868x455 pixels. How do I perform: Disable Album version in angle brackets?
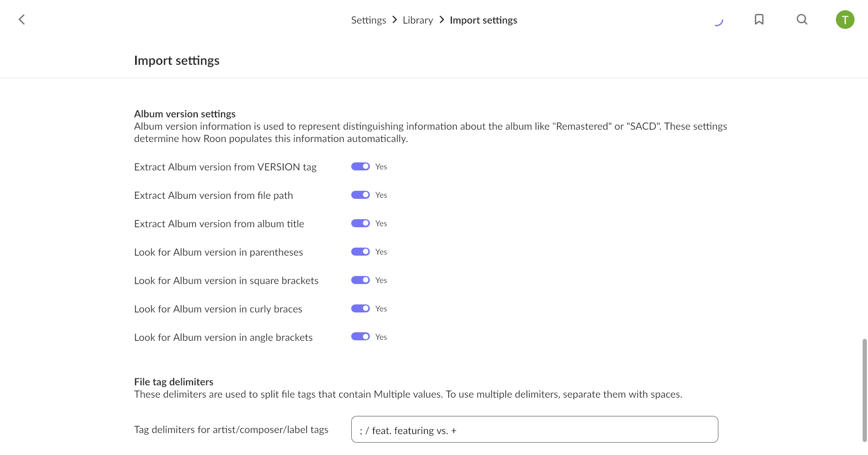(360, 337)
